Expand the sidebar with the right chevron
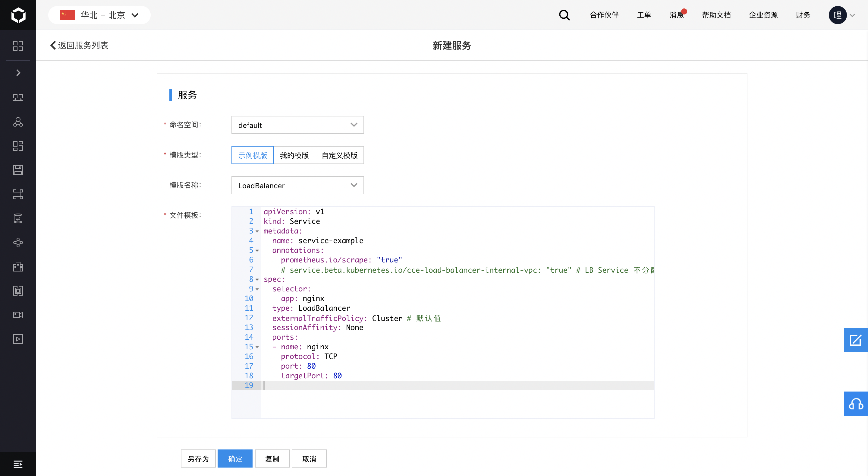The width and height of the screenshot is (868, 476). click(18, 73)
